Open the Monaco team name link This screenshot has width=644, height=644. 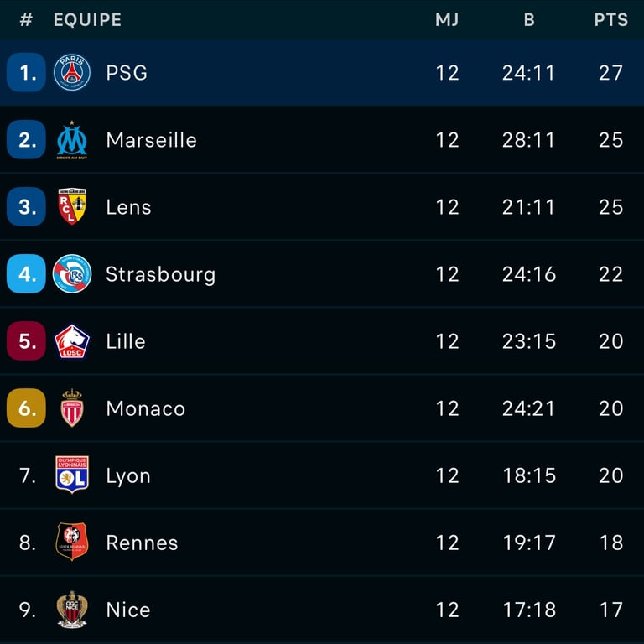[x=146, y=408]
